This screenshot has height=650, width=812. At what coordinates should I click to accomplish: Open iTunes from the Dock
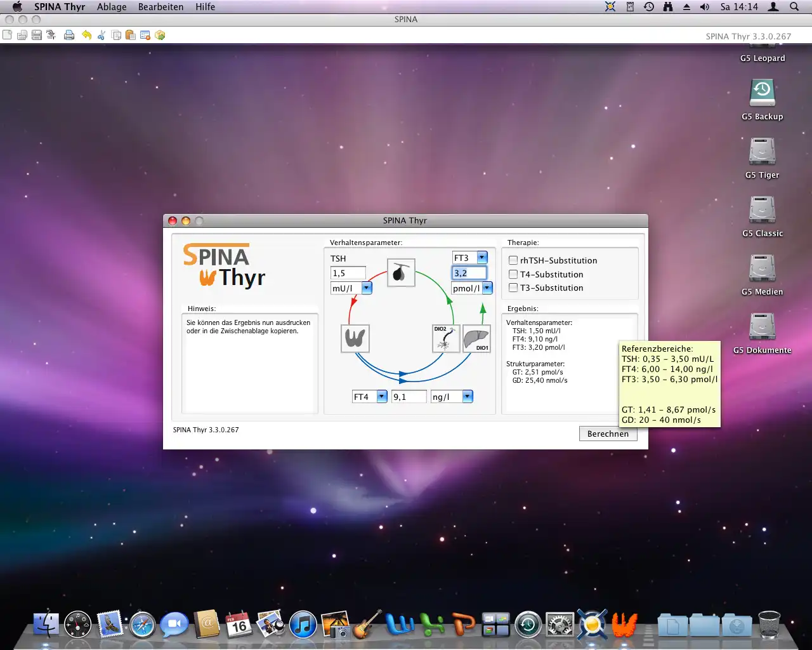pyautogui.click(x=303, y=625)
